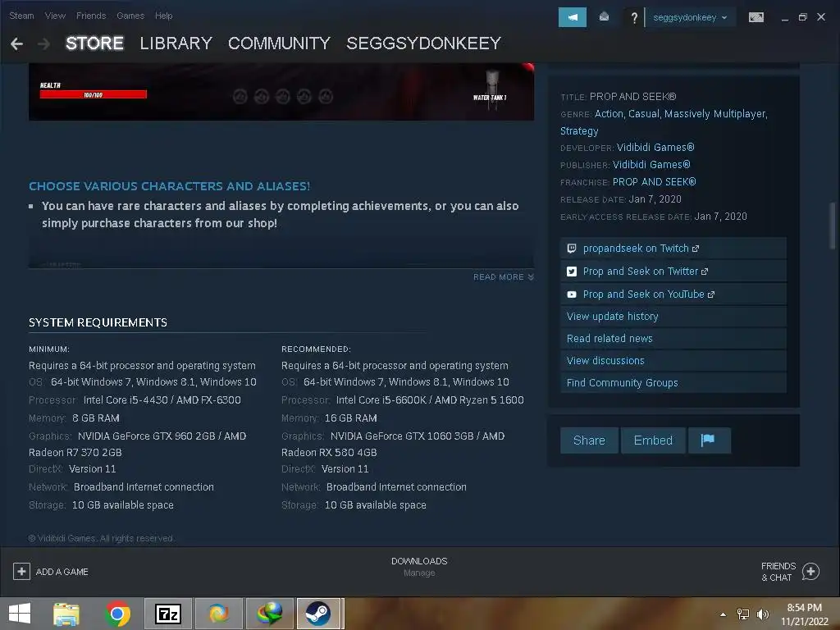Click View update history
The width and height of the screenshot is (840, 630).
pos(673,317)
